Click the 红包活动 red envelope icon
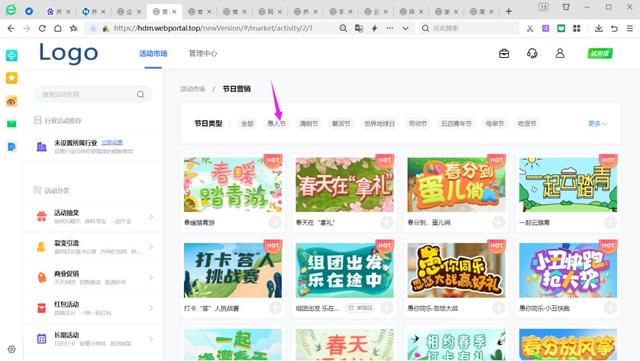Image resolution: width=640 pixels, height=361 pixels. [42, 308]
